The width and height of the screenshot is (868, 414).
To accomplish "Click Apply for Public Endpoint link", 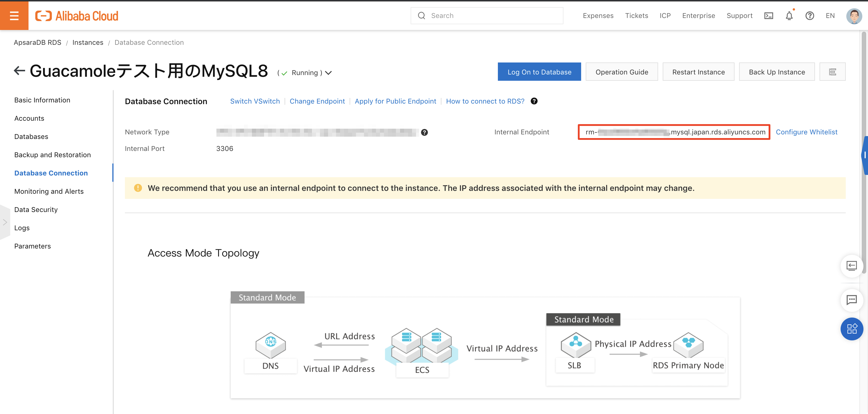I will point(395,101).
